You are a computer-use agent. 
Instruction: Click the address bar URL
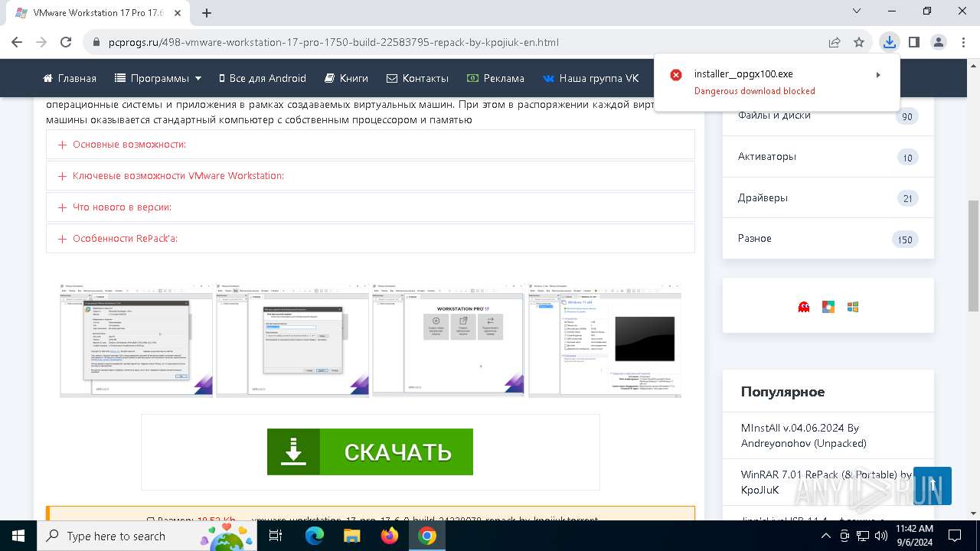click(333, 42)
